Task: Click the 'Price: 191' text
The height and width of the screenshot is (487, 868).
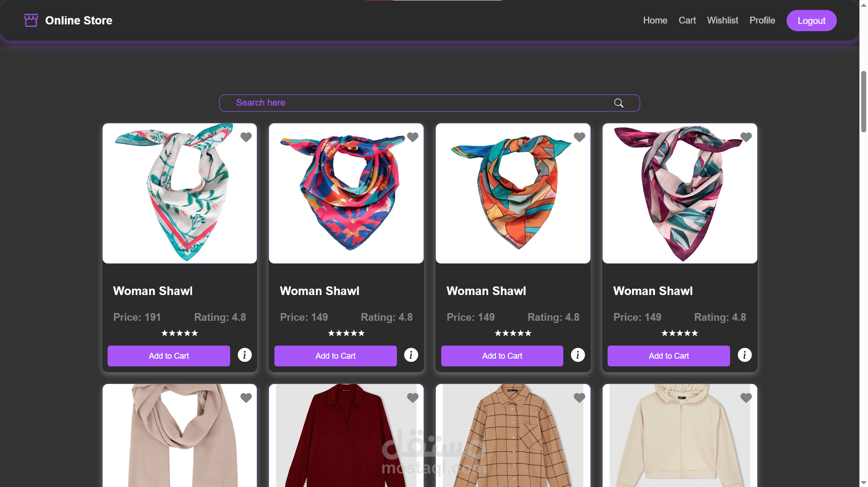Action: point(137,317)
